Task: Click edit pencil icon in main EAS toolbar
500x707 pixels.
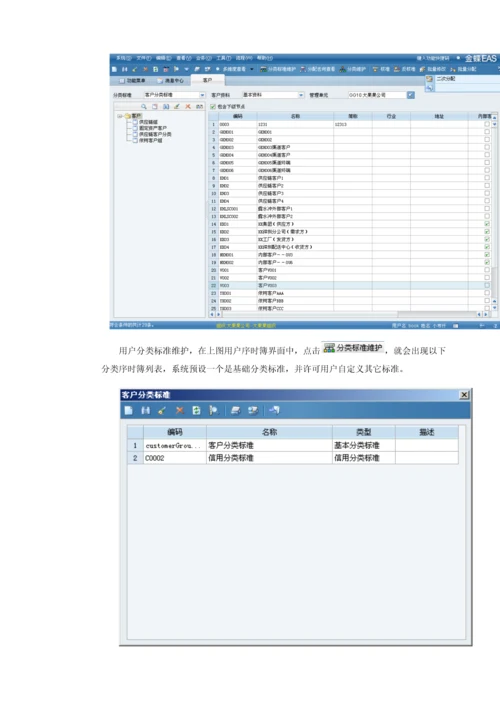Action: click(x=135, y=69)
